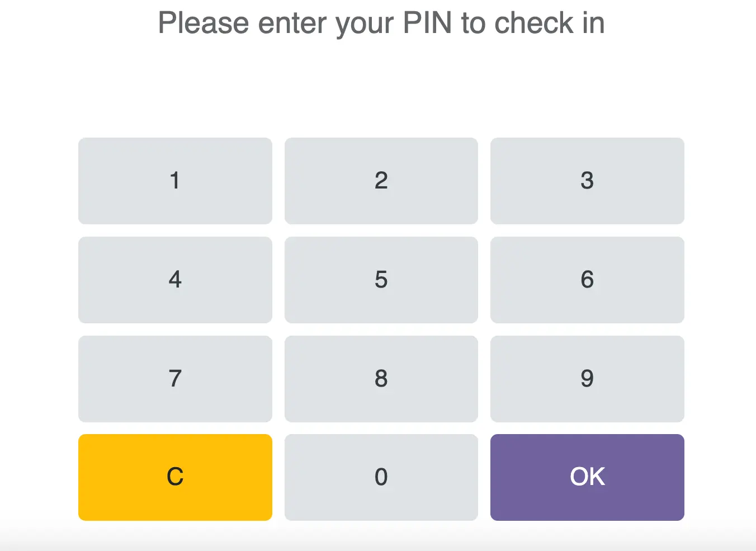Reset entered digits using the C key

[x=175, y=477]
